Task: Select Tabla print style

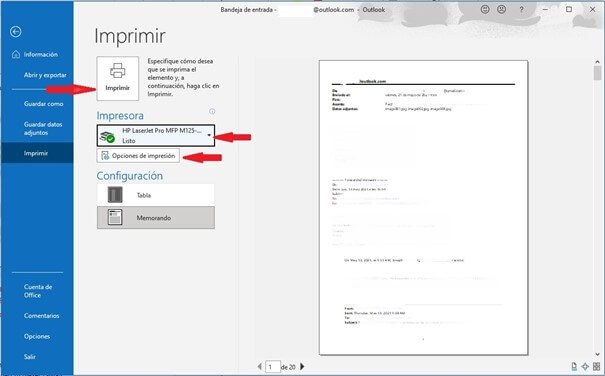Action: [x=156, y=195]
